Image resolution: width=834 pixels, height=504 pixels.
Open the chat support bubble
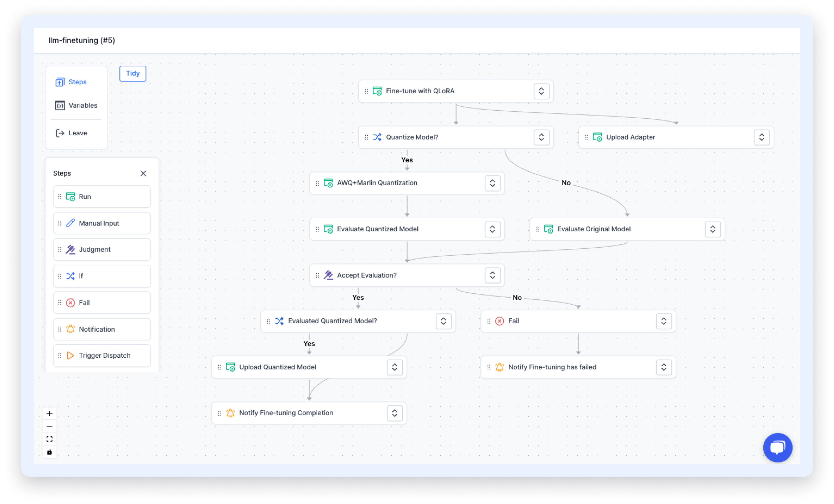(x=778, y=447)
